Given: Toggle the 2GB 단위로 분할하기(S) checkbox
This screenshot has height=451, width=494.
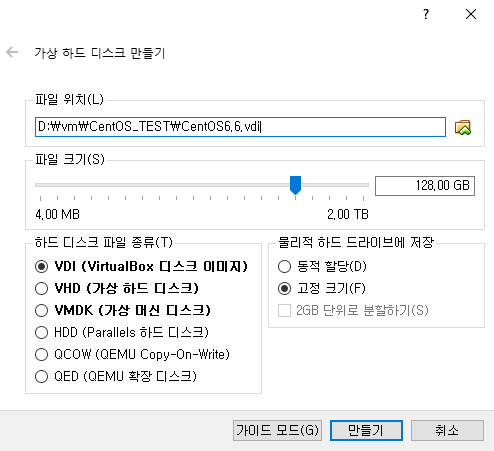Looking at the screenshot, I should (x=353, y=310).
